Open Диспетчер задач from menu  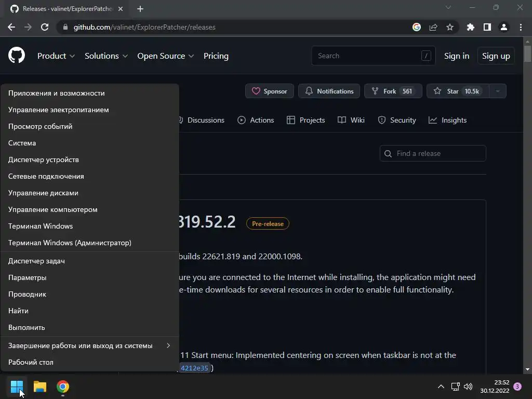(89, 261)
